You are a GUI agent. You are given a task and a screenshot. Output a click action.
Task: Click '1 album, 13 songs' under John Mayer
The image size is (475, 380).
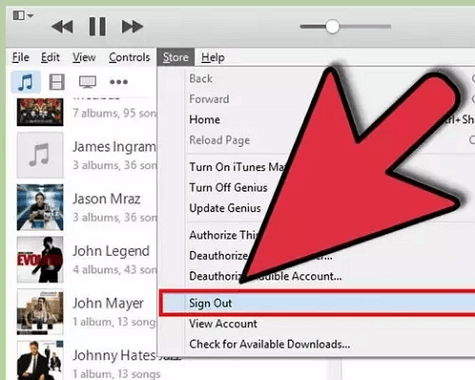pyautogui.click(x=115, y=322)
